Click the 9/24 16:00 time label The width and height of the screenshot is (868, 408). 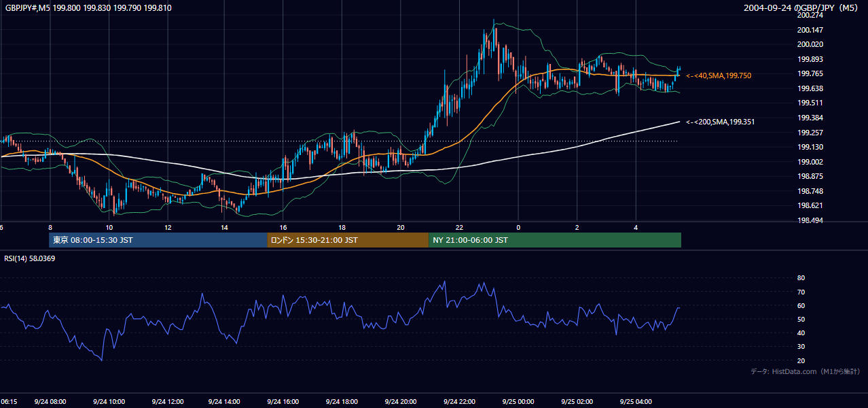click(284, 402)
